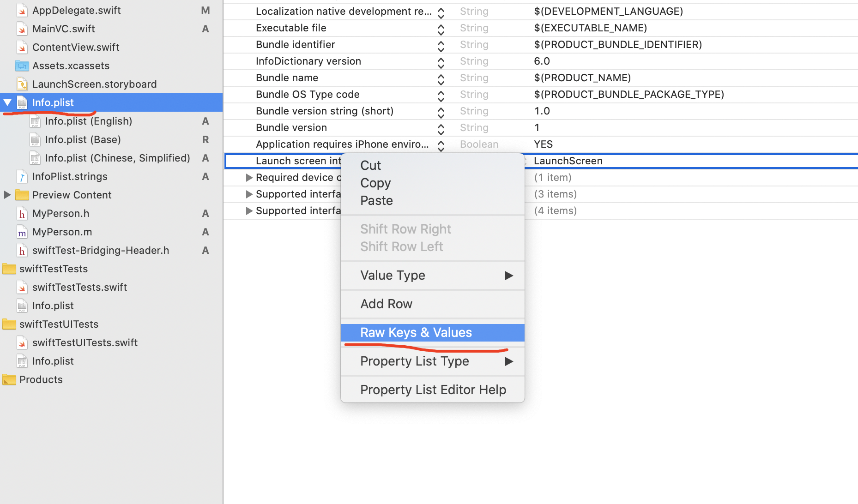The width and height of the screenshot is (858, 504).
Task: Choose Add Row from the menu
Action: click(387, 304)
